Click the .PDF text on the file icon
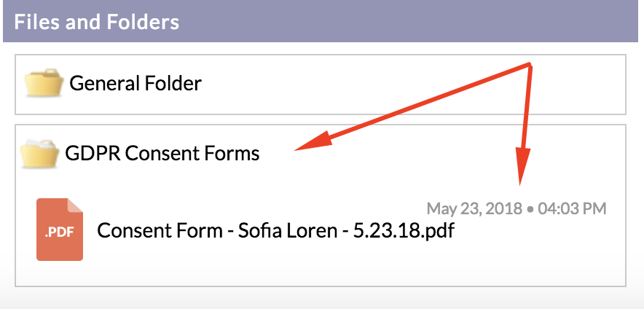 pos(59,233)
